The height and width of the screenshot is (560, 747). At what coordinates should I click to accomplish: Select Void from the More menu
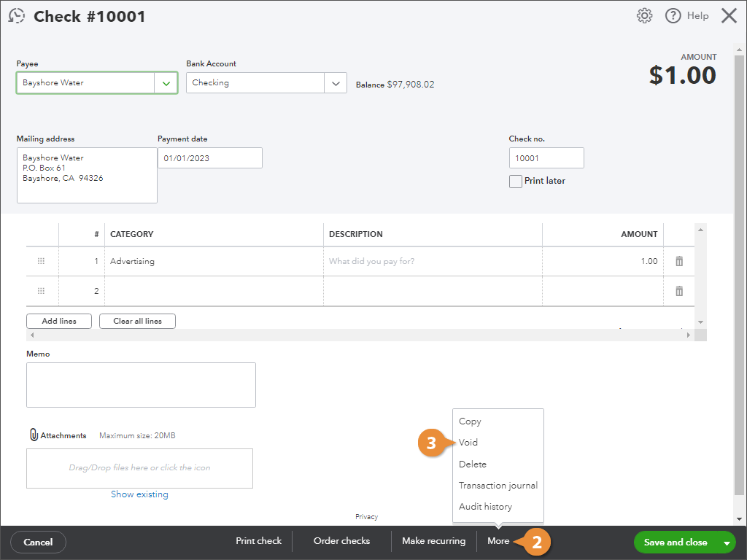[468, 443]
